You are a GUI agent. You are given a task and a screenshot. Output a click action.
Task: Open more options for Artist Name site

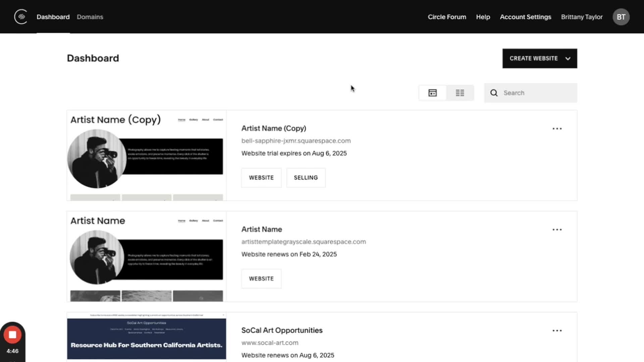pos(557,230)
